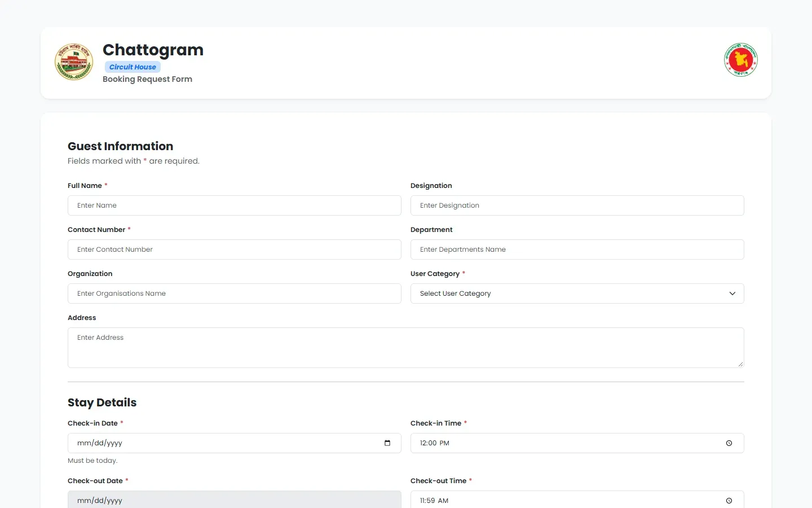The height and width of the screenshot is (508, 812).
Task: Click the Address textarea resize handle
Action: pyautogui.click(x=740, y=364)
